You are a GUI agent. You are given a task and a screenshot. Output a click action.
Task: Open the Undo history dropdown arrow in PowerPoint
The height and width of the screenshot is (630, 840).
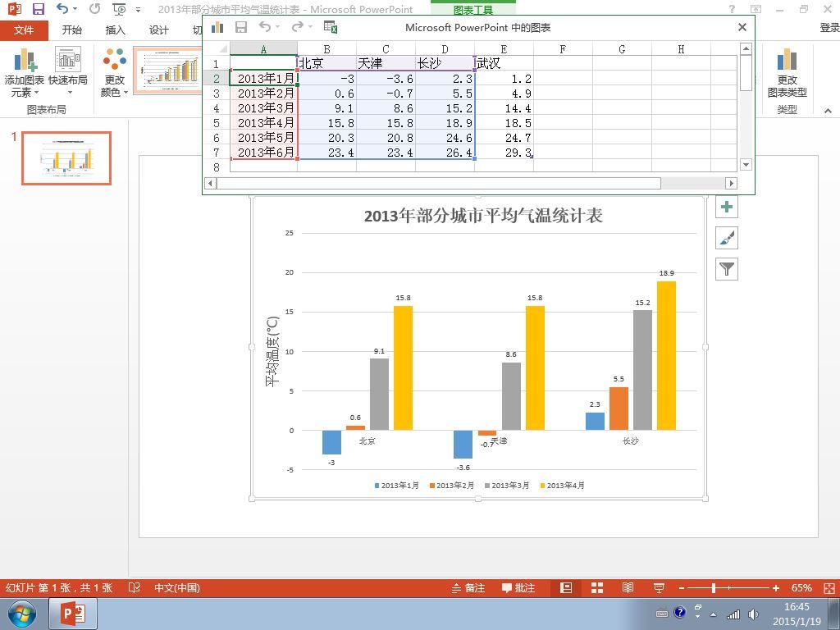75,8
